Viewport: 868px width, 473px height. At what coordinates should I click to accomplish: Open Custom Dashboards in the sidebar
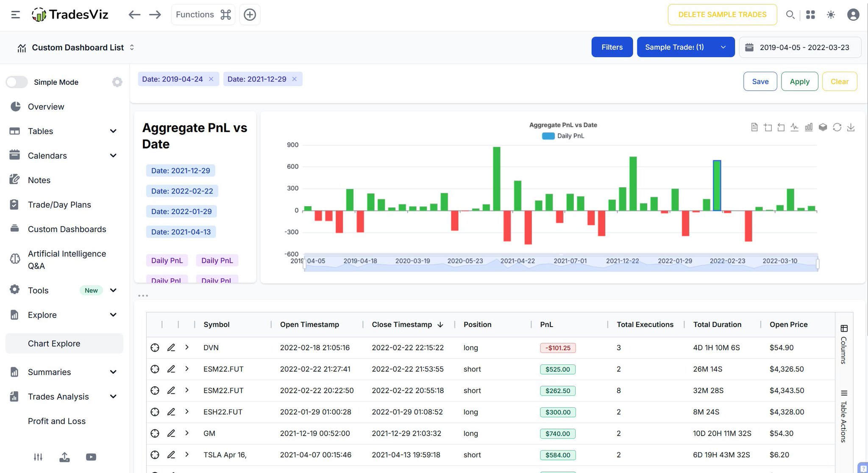click(67, 230)
